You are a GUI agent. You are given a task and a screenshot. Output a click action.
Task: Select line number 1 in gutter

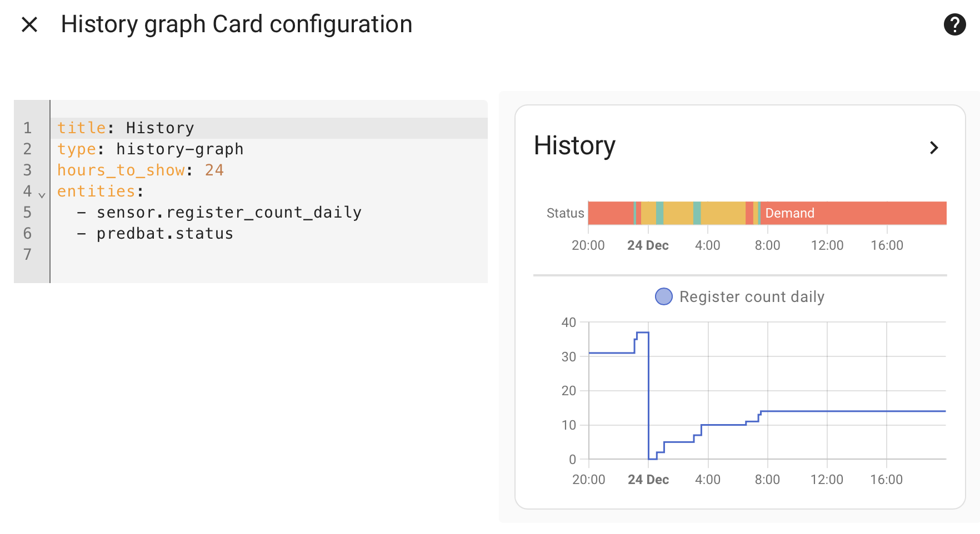pyautogui.click(x=27, y=128)
